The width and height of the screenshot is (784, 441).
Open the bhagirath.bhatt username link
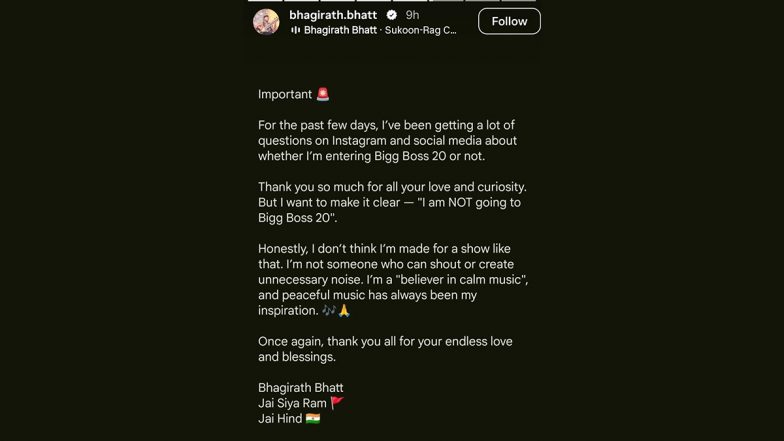(x=333, y=15)
